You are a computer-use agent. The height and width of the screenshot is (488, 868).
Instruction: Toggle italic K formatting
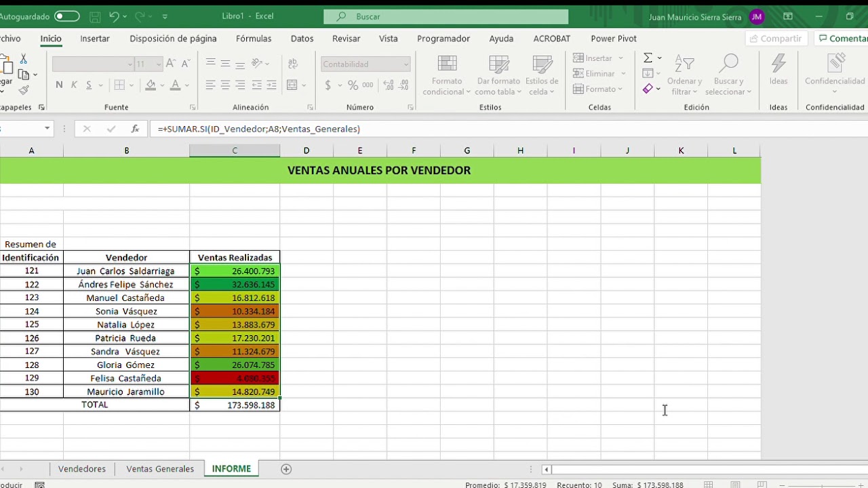(73, 85)
